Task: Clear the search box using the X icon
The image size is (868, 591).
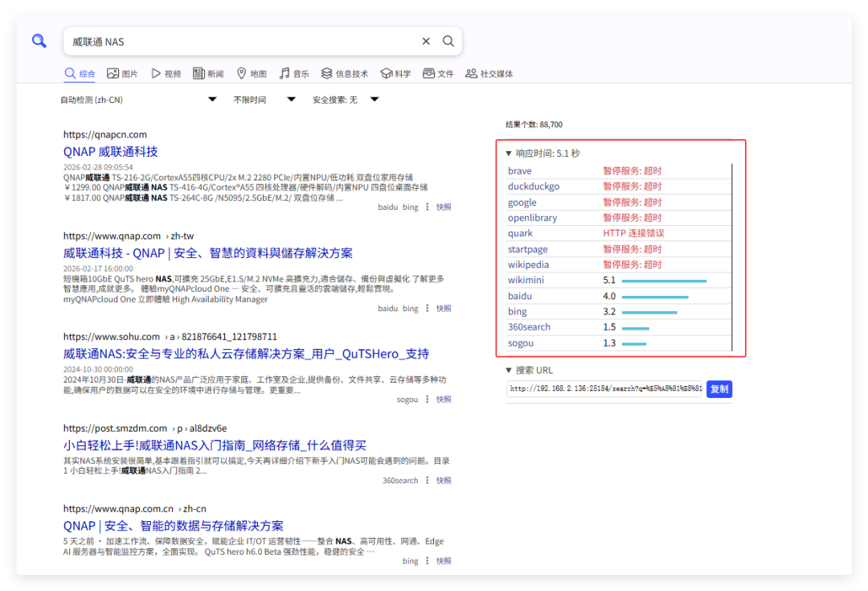Action: [x=426, y=40]
